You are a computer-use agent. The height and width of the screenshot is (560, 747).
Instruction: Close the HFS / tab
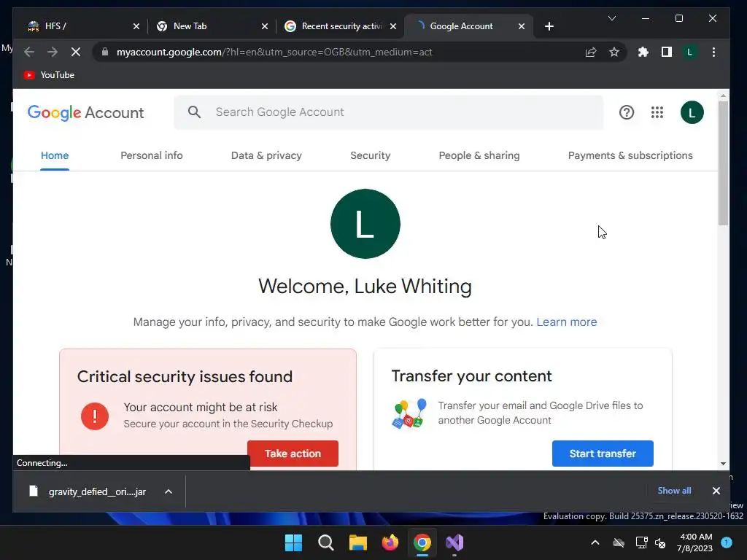[136, 26]
